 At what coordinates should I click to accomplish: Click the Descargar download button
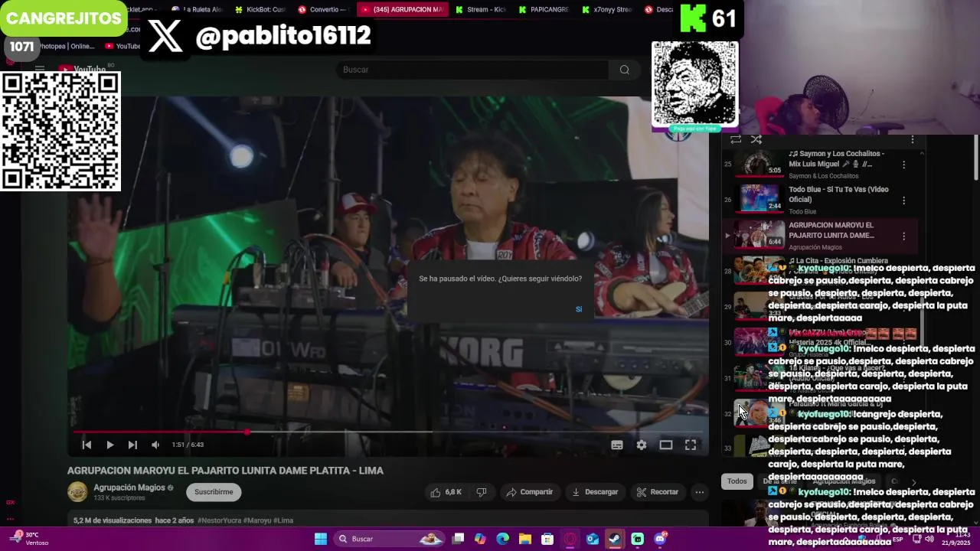click(595, 492)
